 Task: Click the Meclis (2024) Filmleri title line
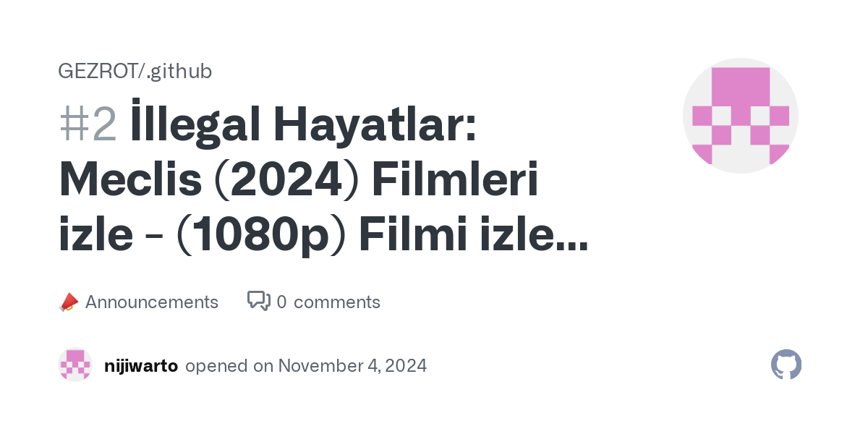click(x=298, y=181)
